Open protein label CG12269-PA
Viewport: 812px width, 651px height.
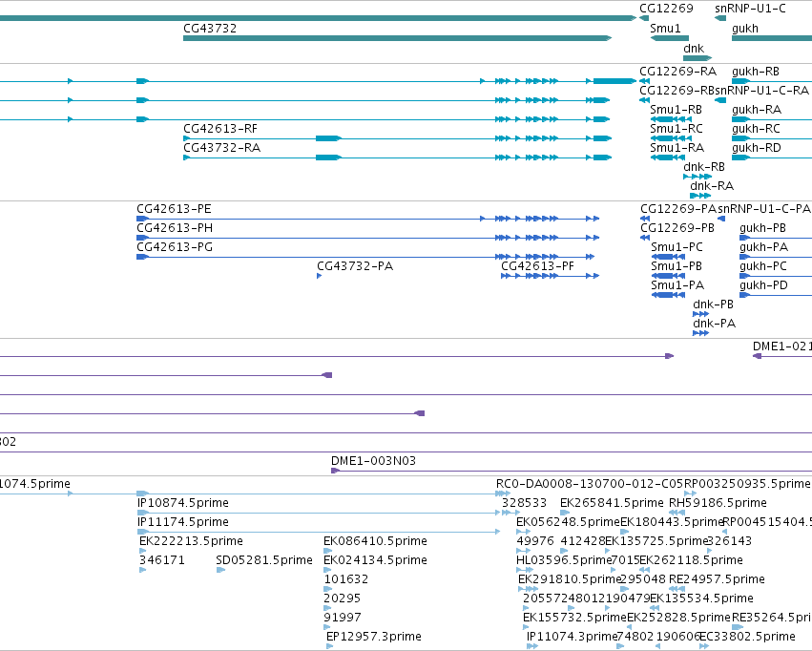678,209
